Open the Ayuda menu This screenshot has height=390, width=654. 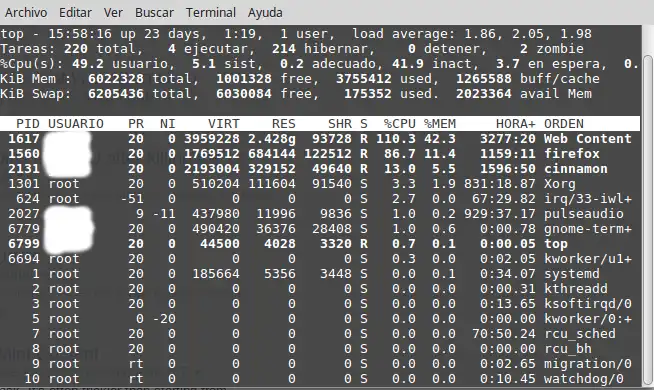(x=265, y=13)
